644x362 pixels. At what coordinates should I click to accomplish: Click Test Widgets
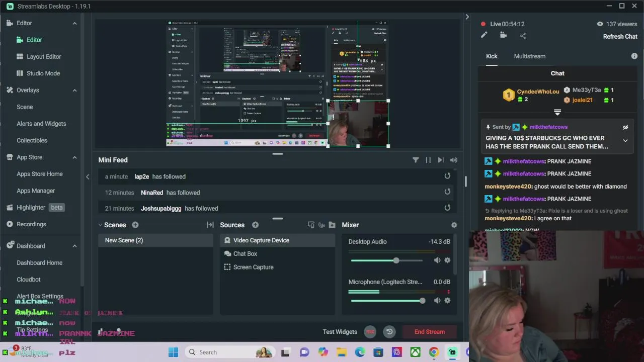pyautogui.click(x=340, y=332)
